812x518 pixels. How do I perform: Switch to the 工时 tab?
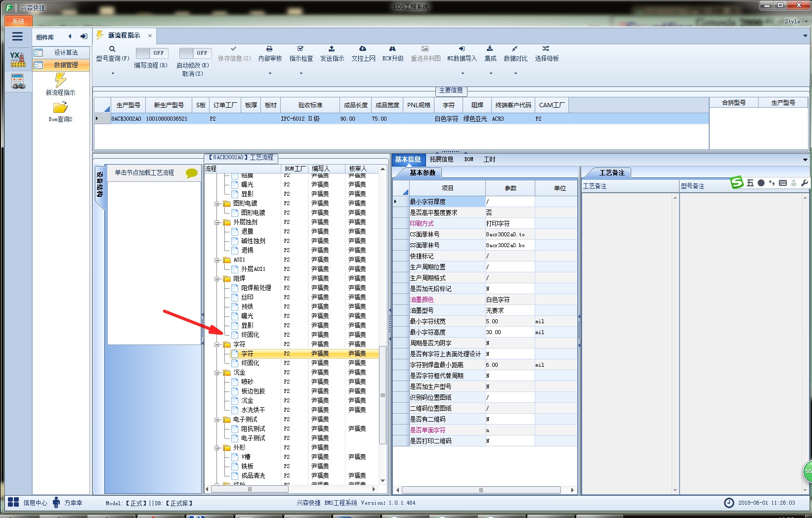coord(489,159)
